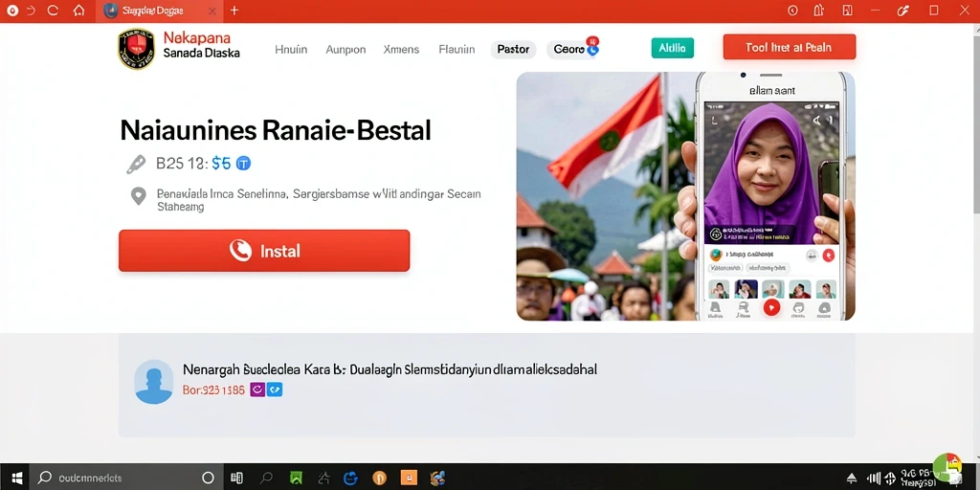
Task: Open the Xmens menu item
Action: pos(401,50)
